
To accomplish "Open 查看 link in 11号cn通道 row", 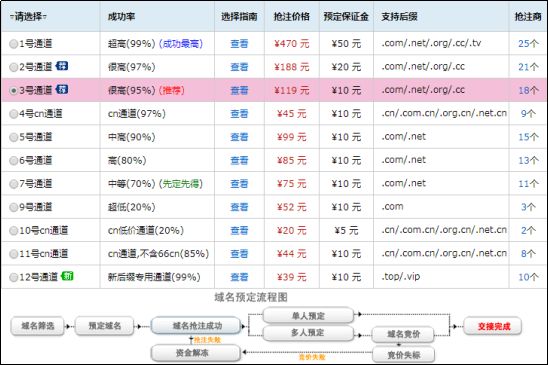I will 239,253.
